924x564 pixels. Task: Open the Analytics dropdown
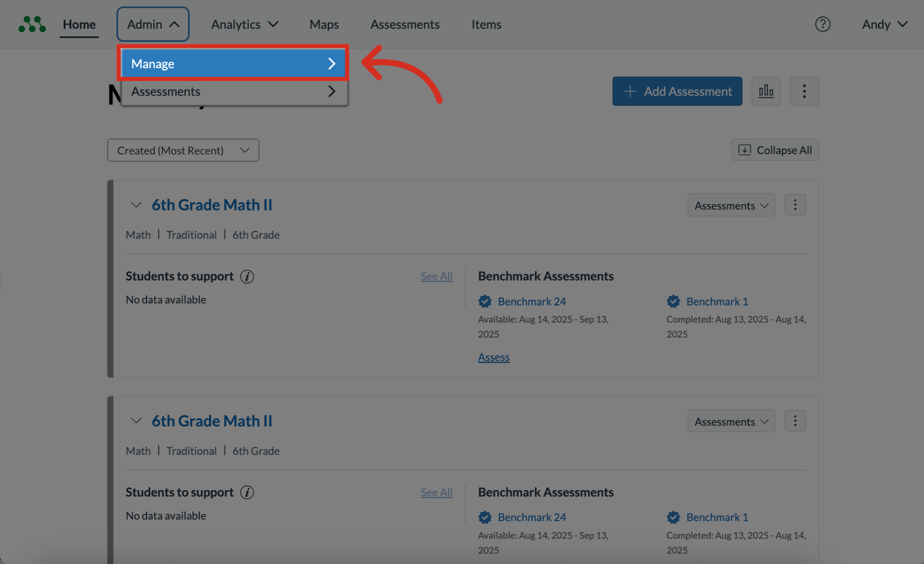(244, 24)
